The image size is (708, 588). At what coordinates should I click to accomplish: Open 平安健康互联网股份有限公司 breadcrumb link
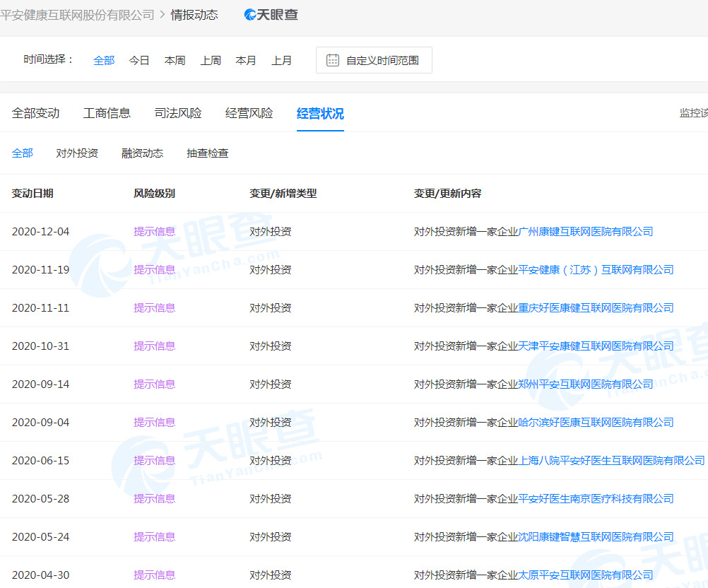(77, 15)
